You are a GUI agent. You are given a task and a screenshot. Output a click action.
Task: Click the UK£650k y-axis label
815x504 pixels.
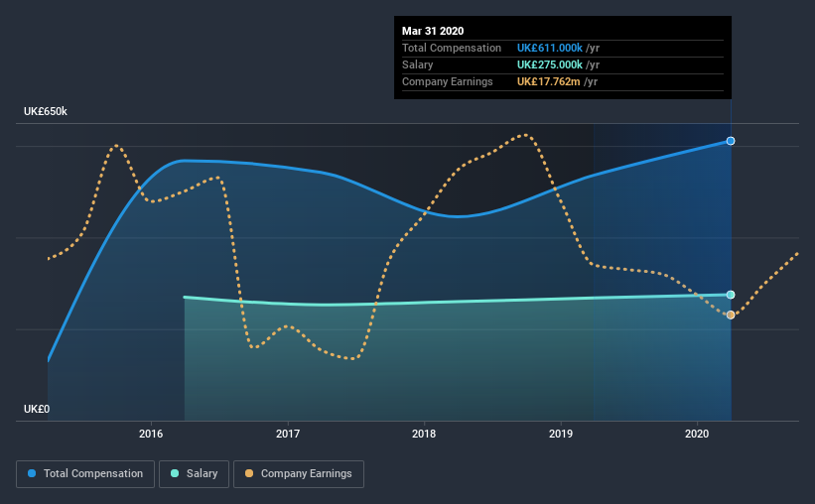coord(46,112)
